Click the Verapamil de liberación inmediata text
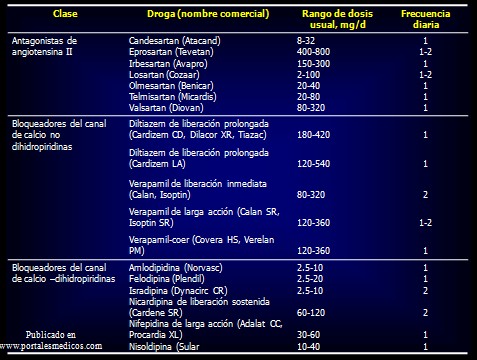 198,184
